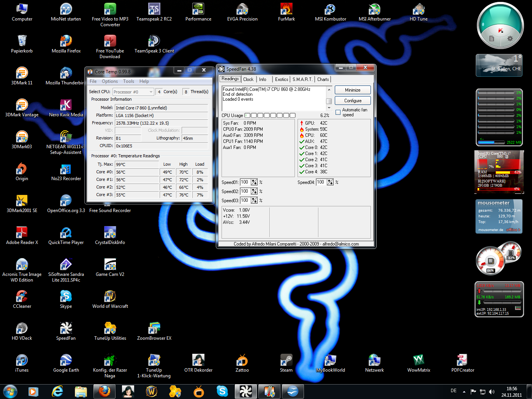532x399 pixels.
Task: Open the Options menu in Core Temp
Action: coord(110,81)
